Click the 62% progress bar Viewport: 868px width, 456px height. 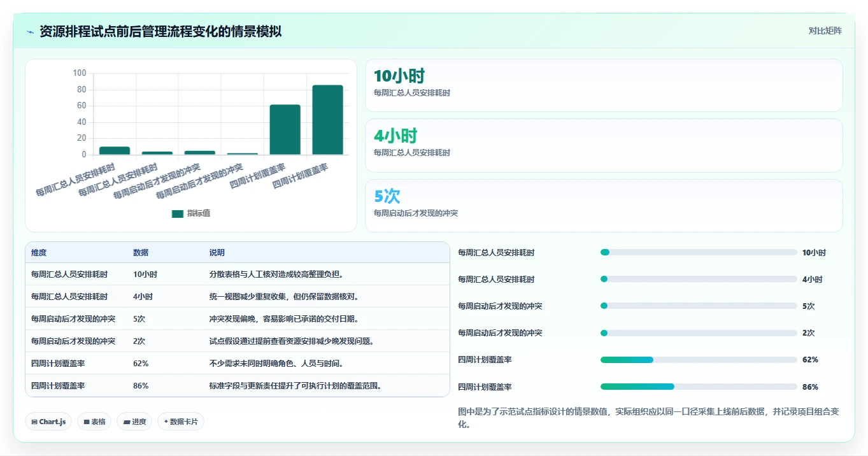[x=699, y=360]
